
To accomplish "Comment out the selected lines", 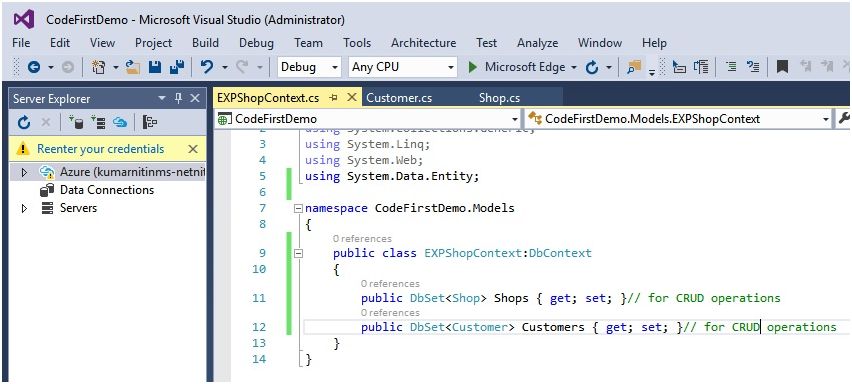I will pyautogui.click(x=731, y=67).
